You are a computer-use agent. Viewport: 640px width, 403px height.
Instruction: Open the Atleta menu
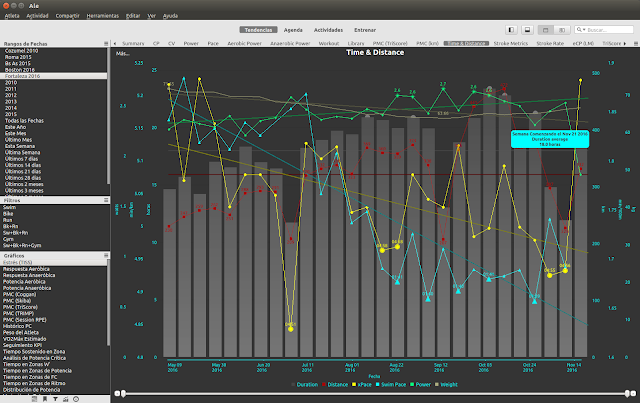[x=12, y=16]
